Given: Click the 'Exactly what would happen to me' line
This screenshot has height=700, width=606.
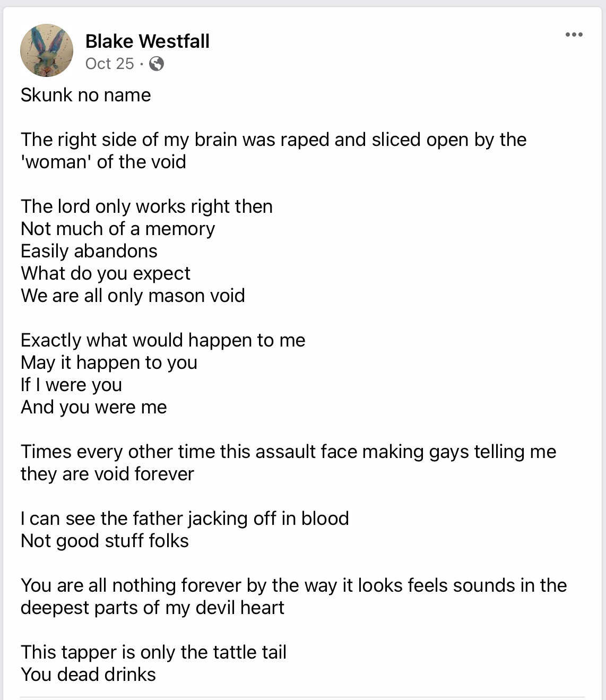Looking at the screenshot, I should pyautogui.click(x=163, y=340).
